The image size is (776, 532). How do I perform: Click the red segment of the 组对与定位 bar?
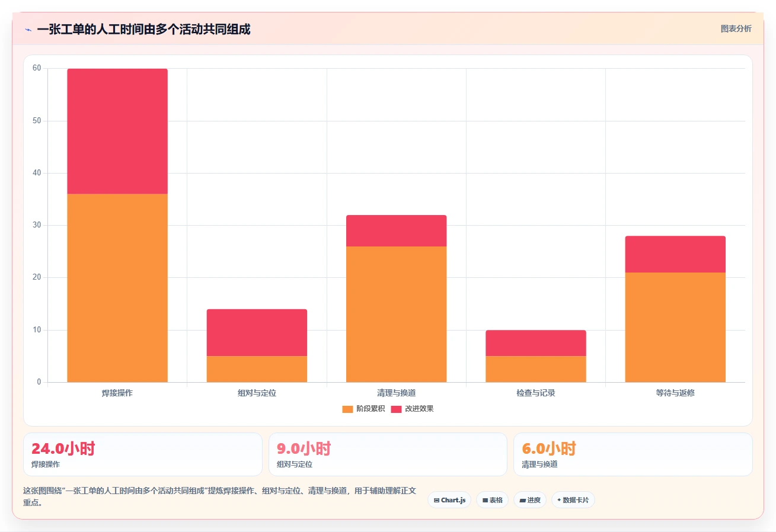(257, 332)
